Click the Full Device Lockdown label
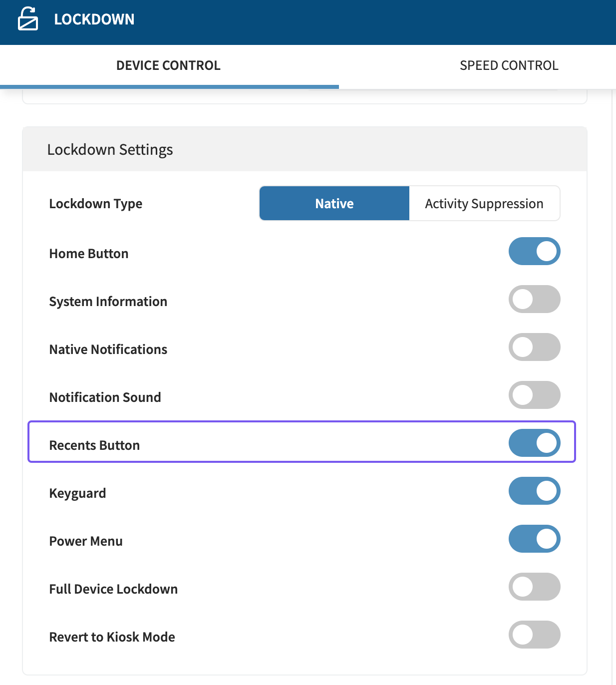This screenshot has height=685, width=616. [113, 589]
